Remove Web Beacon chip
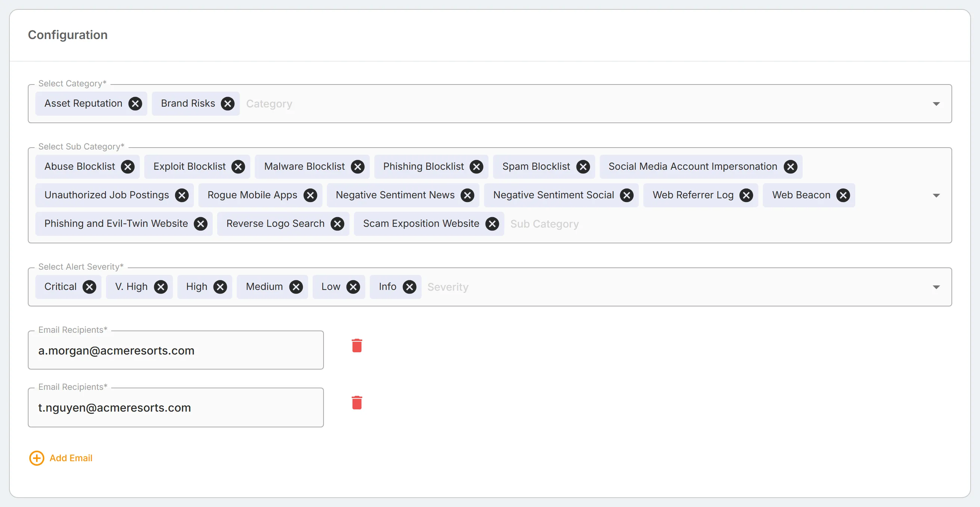The width and height of the screenshot is (980, 507). point(843,195)
